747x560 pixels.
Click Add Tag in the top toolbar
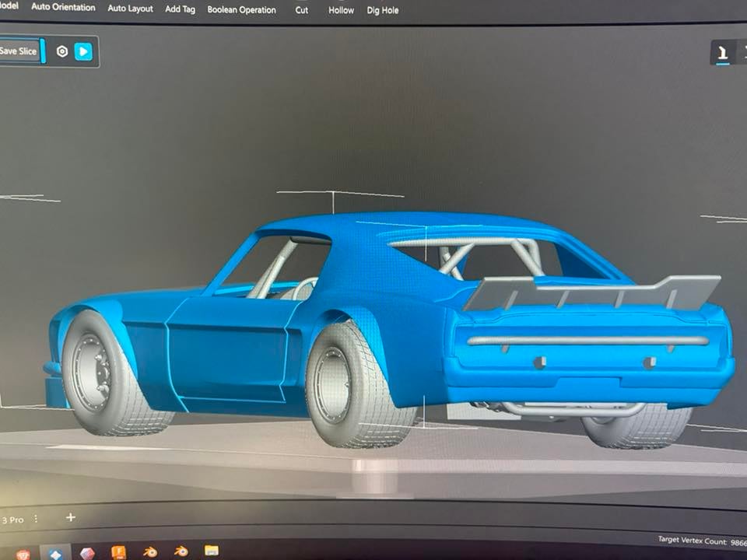point(180,9)
